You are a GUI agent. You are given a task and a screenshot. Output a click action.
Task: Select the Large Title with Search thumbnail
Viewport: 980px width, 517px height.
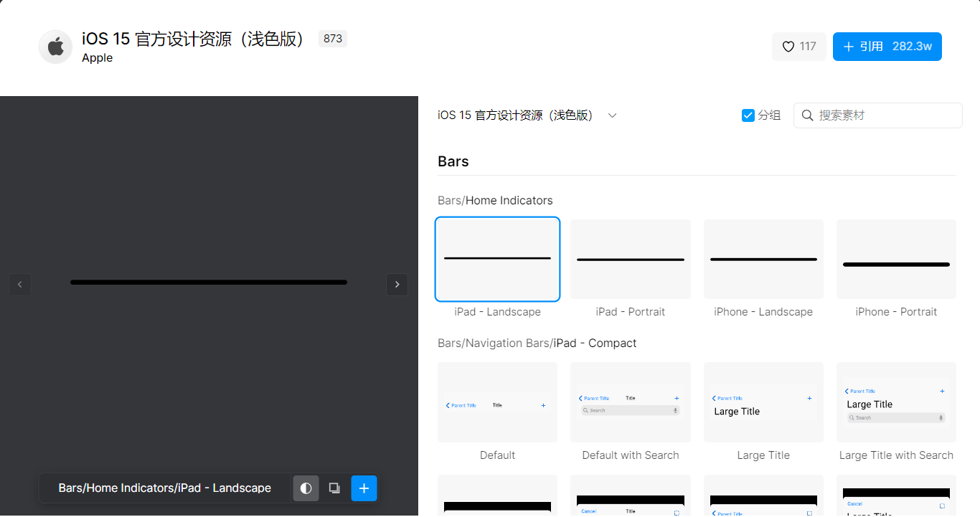click(x=896, y=402)
